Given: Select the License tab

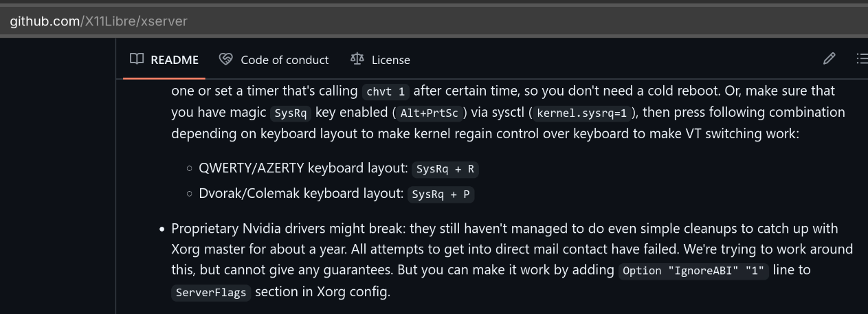Looking at the screenshot, I should point(380,60).
